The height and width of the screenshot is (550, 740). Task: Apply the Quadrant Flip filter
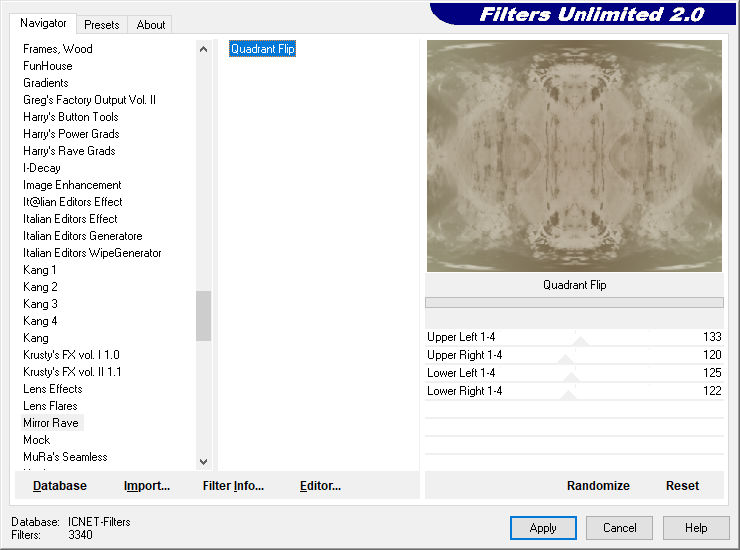543,528
